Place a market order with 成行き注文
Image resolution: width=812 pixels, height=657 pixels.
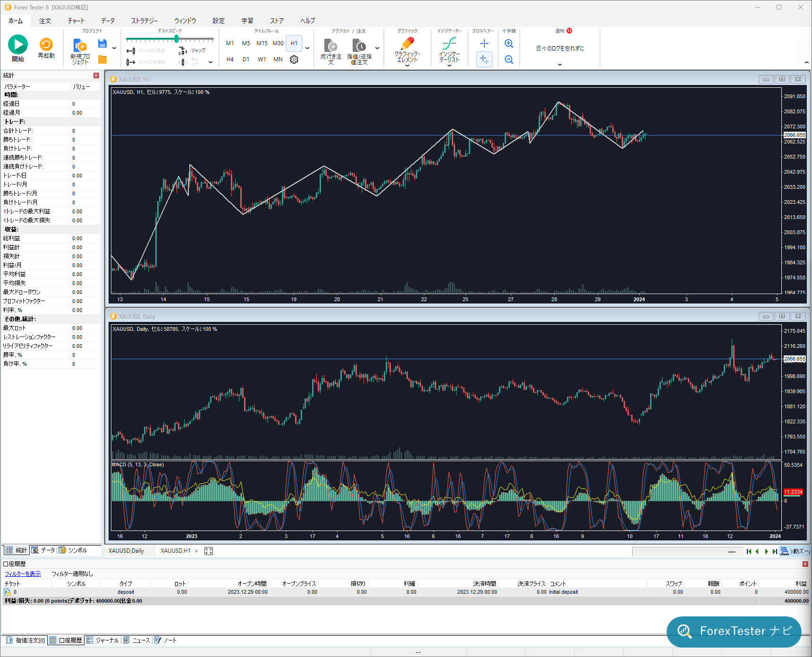click(331, 51)
